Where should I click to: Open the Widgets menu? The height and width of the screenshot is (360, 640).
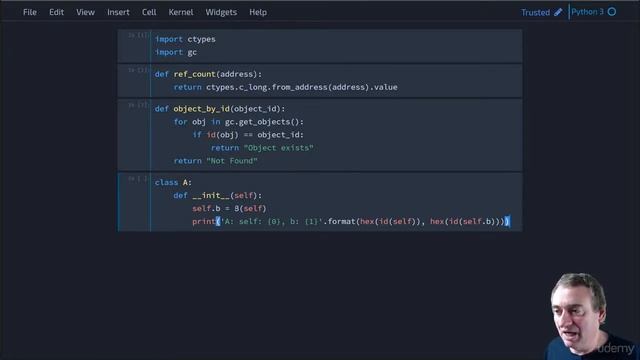(x=221, y=12)
